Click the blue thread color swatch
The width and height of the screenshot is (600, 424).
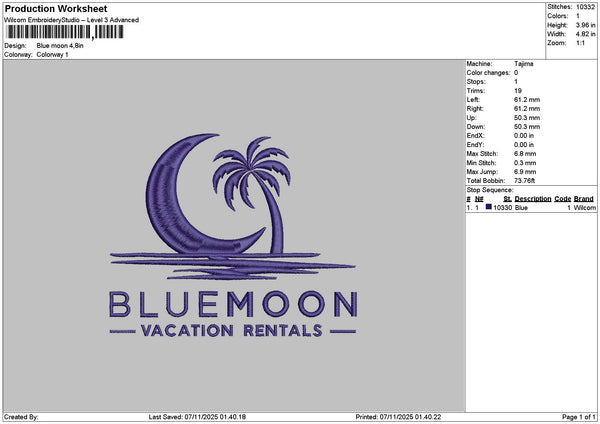point(489,207)
